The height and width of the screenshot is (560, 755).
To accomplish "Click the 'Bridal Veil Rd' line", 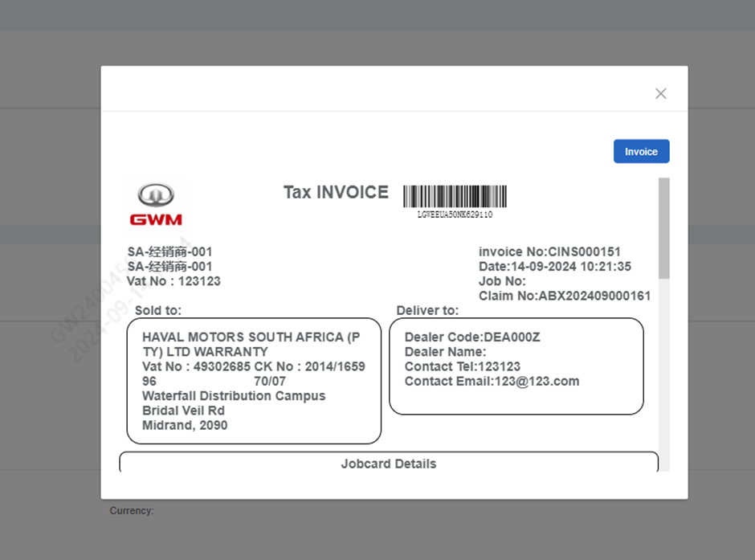I will point(183,411).
